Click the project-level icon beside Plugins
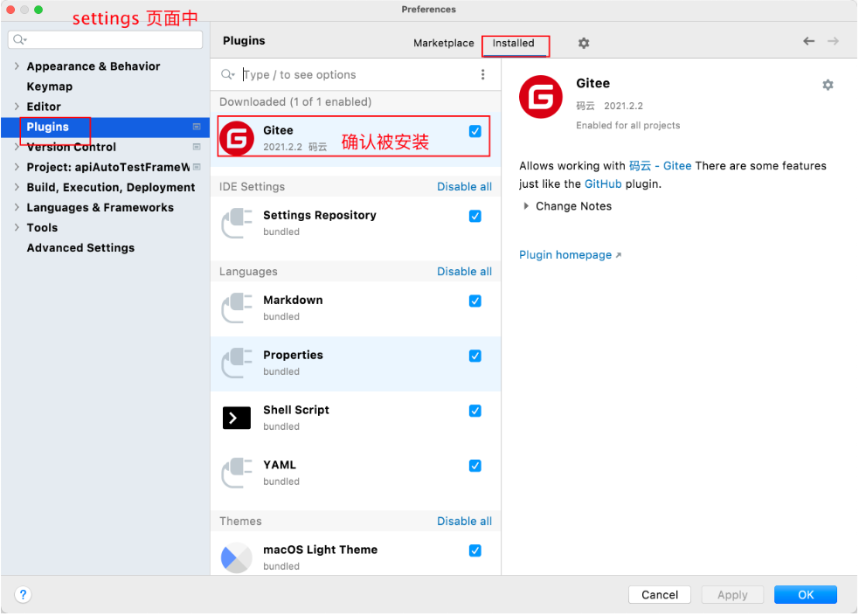Screen dimensions: 859x616 coord(197,127)
